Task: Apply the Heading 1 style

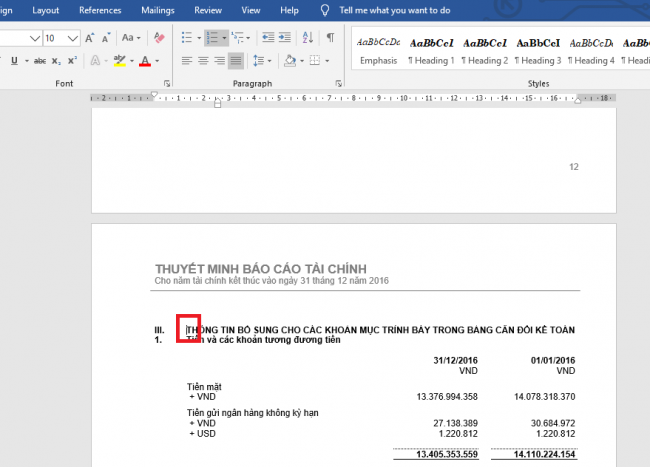Action: pyautogui.click(x=432, y=50)
